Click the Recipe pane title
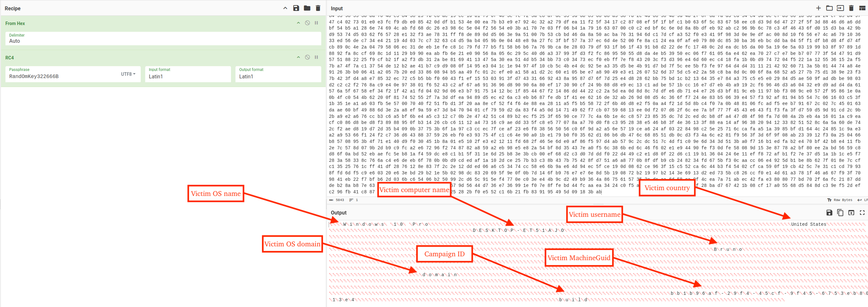Viewport: 868px width, 307px height. 13,8
